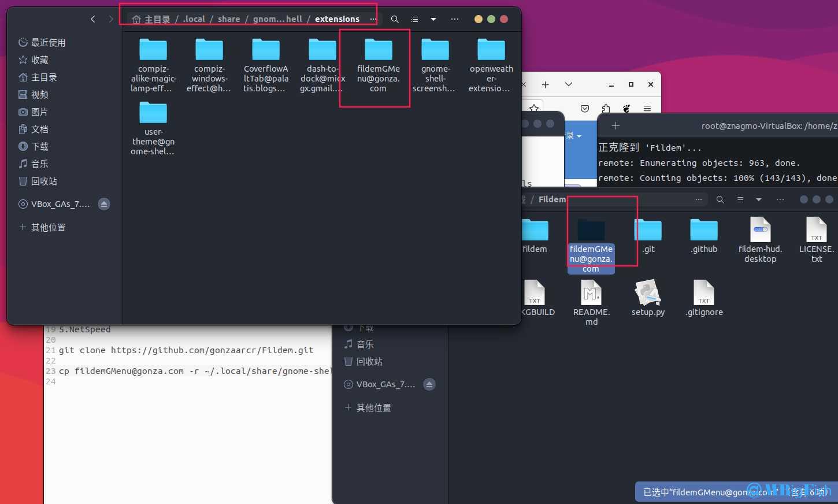Select the PKGBUILD file

537,298
